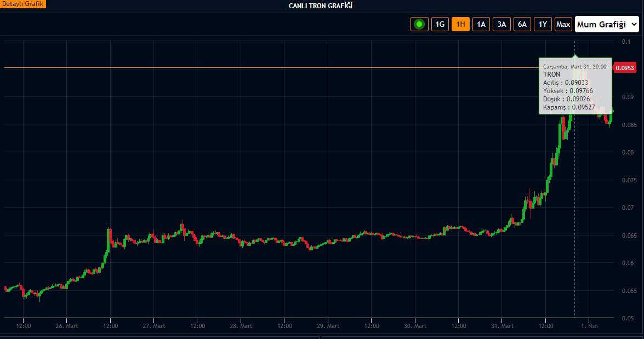Click the 31. Mart date axis label
The width and height of the screenshot is (644, 339).
[x=502, y=326]
